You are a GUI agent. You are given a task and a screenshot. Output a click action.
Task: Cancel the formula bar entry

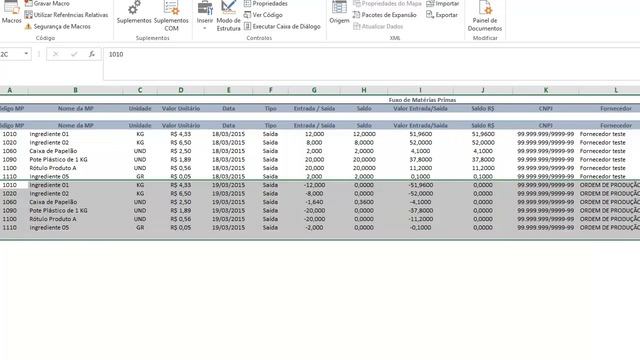click(x=56, y=54)
